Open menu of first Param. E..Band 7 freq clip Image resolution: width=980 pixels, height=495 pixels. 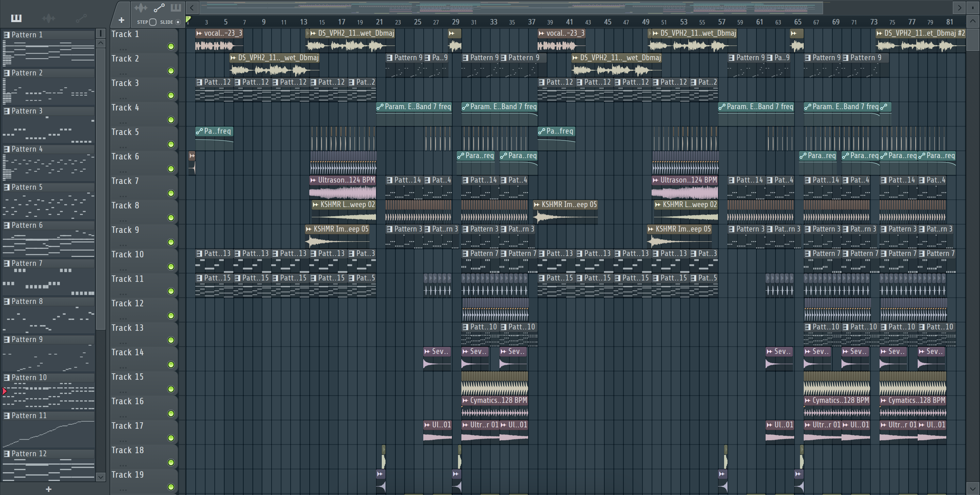tap(380, 107)
